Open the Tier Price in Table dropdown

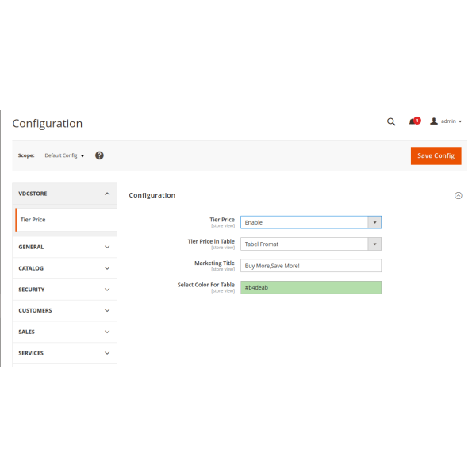[311, 244]
